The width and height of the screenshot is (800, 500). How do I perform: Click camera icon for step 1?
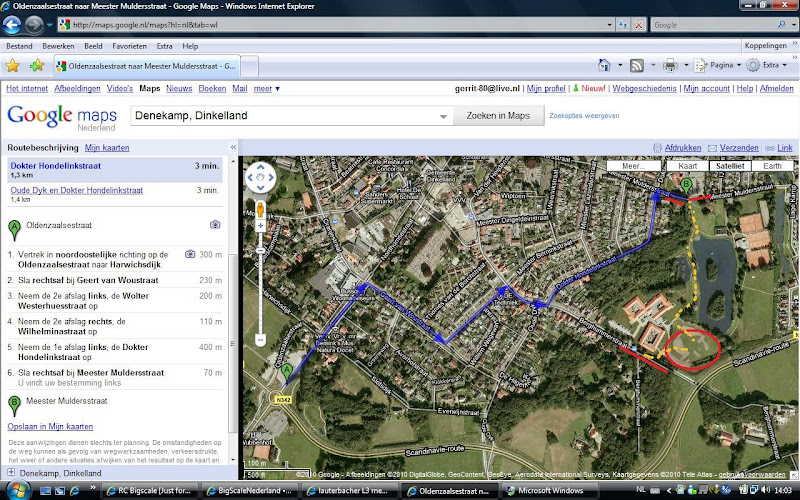click(190, 254)
